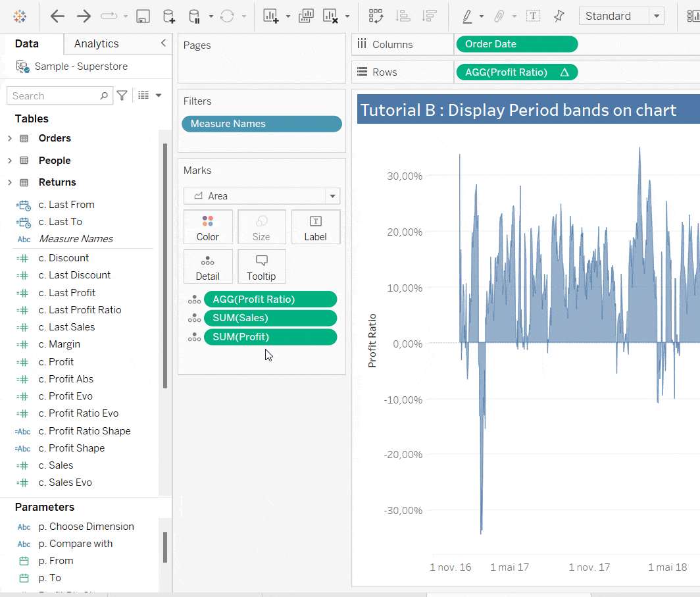Image resolution: width=700 pixels, height=597 pixels.
Task: Open the Area mark type dropdown
Action: (x=332, y=196)
